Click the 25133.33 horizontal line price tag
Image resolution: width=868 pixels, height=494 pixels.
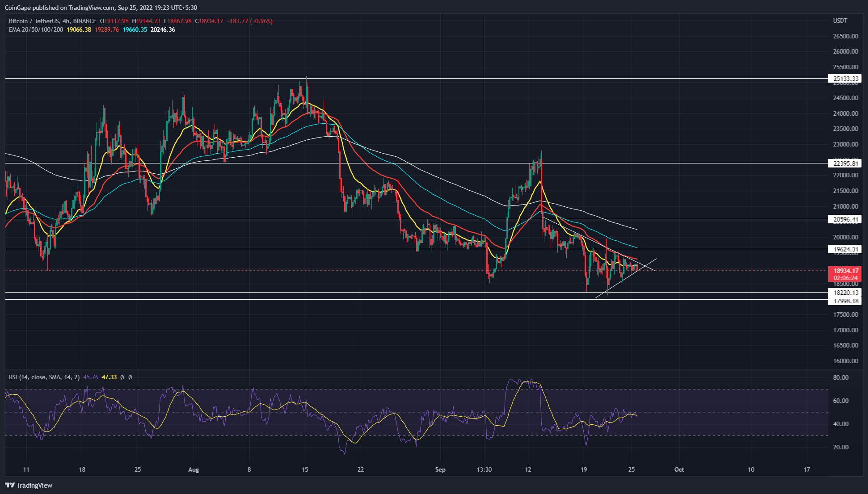tap(844, 79)
